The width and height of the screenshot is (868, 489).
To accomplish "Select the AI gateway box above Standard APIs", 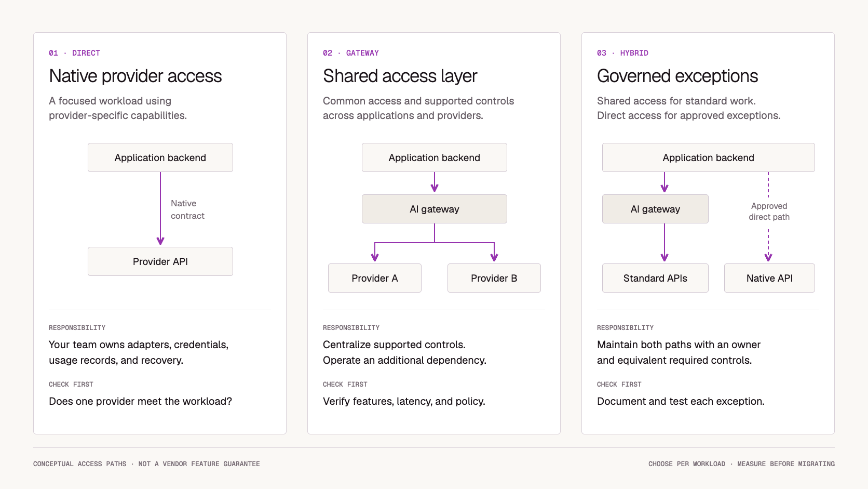I will pyautogui.click(x=655, y=209).
